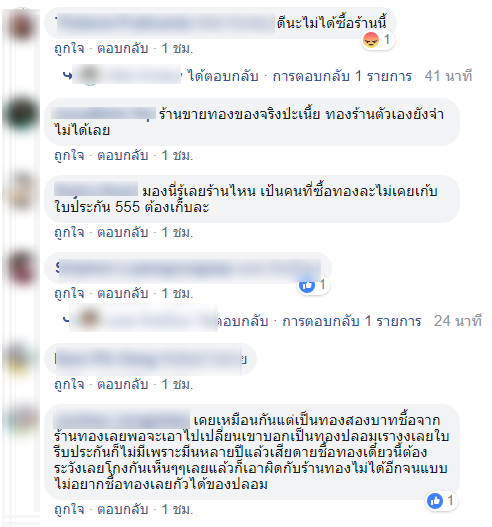Like the comment about ใบประกัน 555

pyautogui.click(x=69, y=233)
